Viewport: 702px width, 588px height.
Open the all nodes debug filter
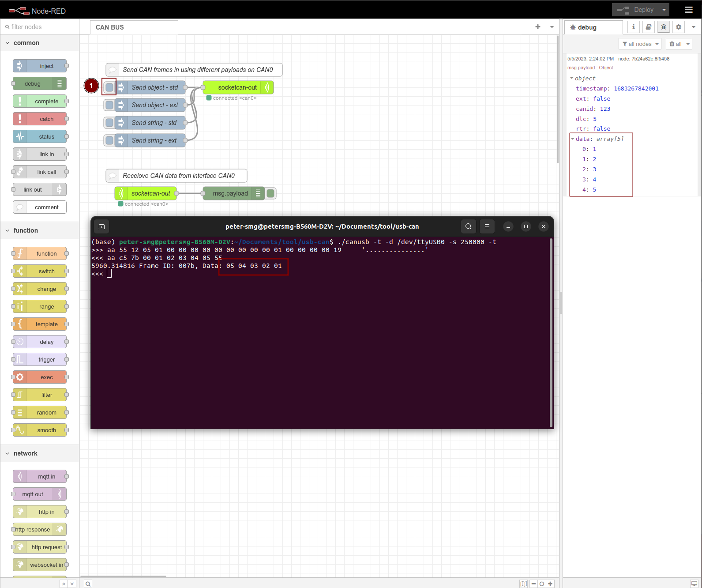pyautogui.click(x=640, y=44)
